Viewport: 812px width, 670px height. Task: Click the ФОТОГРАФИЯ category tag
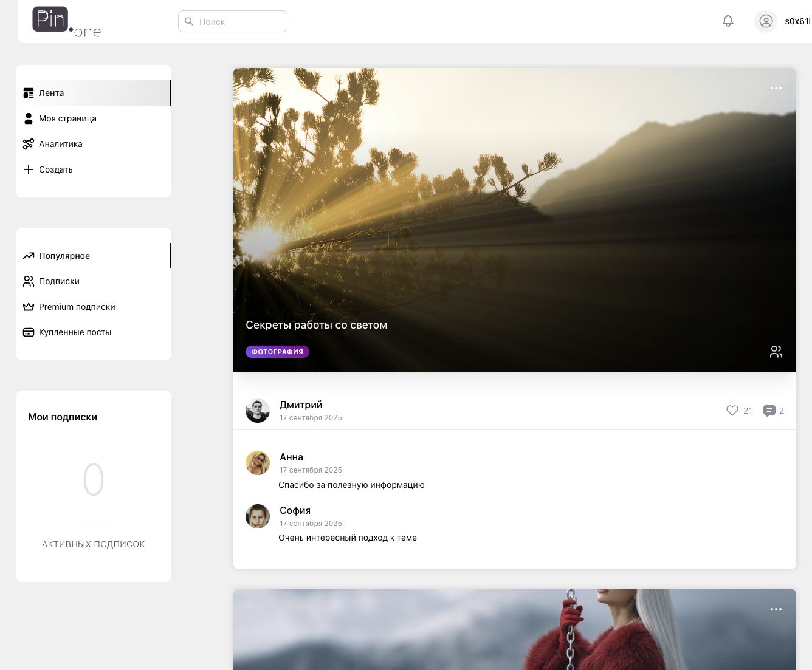click(277, 352)
